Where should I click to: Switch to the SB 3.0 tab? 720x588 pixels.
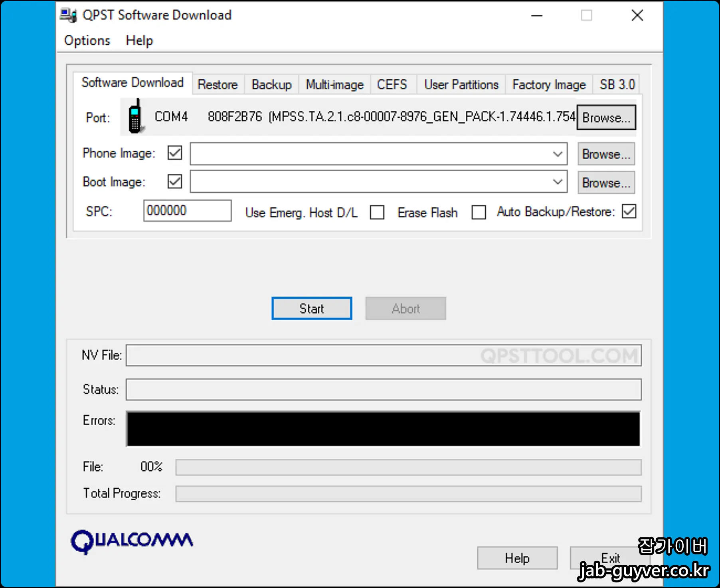(x=616, y=84)
